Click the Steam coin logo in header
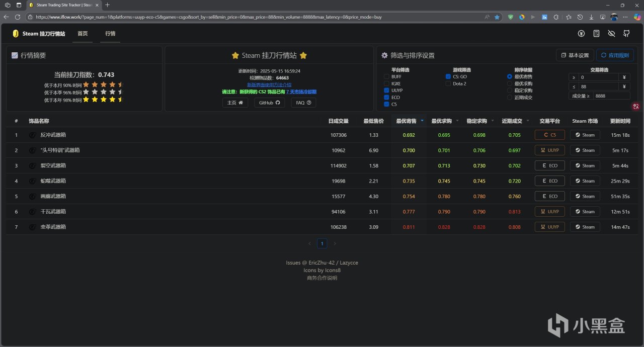The image size is (644, 347). [x=16, y=34]
